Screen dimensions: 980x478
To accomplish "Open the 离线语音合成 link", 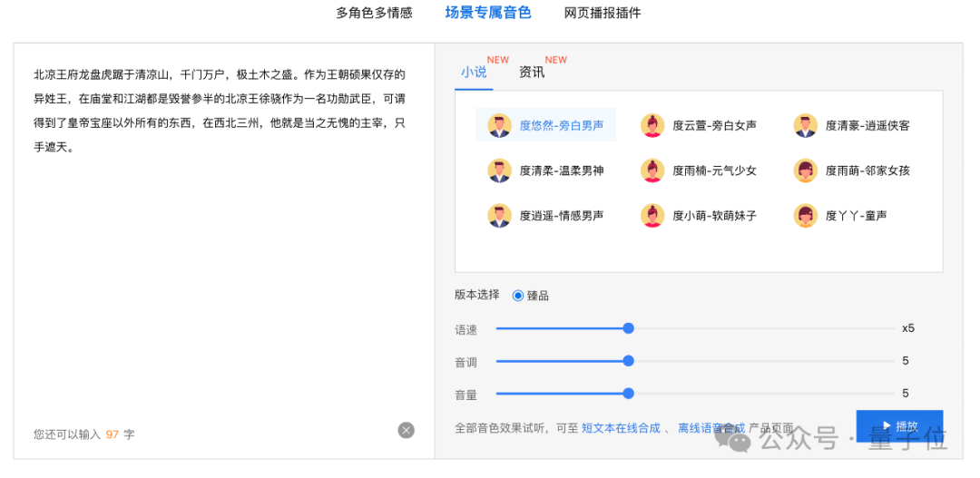I will pyautogui.click(x=712, y=428).
